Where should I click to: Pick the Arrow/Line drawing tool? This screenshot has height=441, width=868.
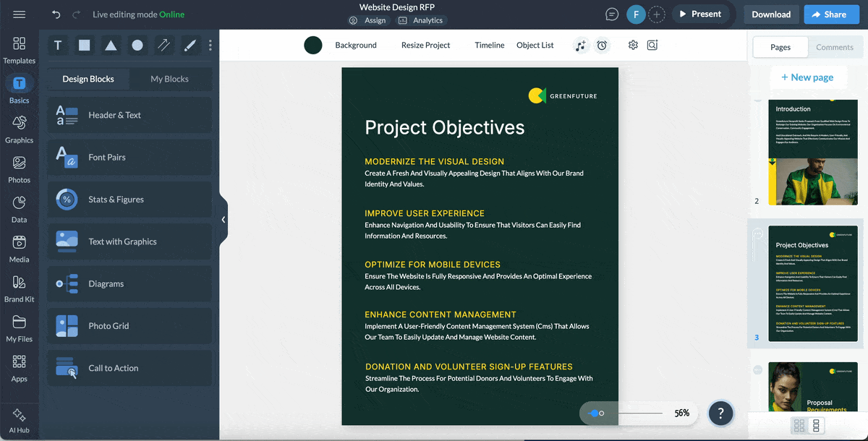(x=163, y=45)
